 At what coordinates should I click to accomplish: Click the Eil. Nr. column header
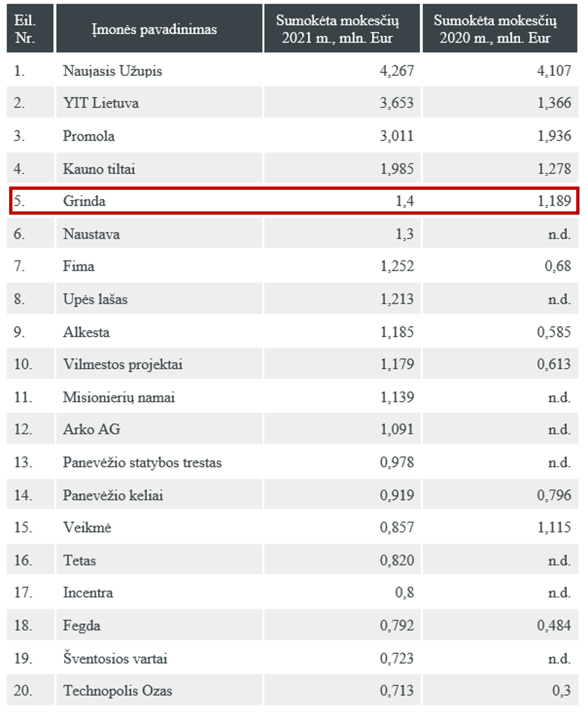[x=25, y=29]
